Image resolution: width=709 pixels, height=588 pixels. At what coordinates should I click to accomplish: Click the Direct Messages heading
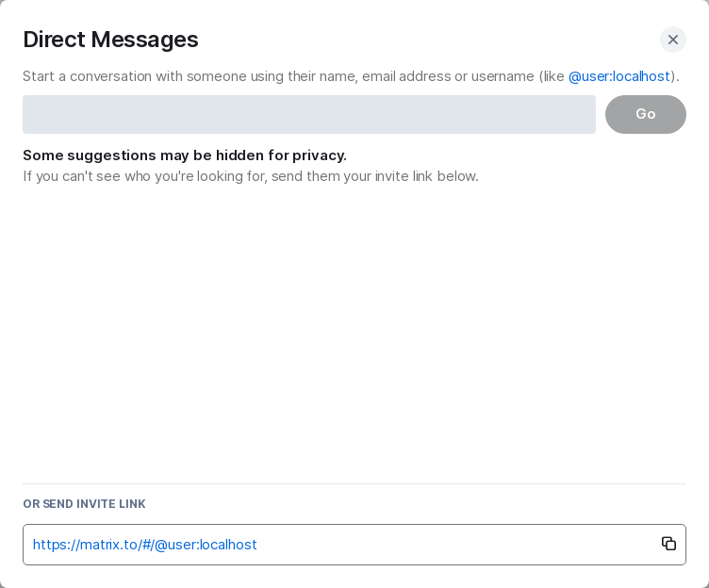(x=111, y=40)
